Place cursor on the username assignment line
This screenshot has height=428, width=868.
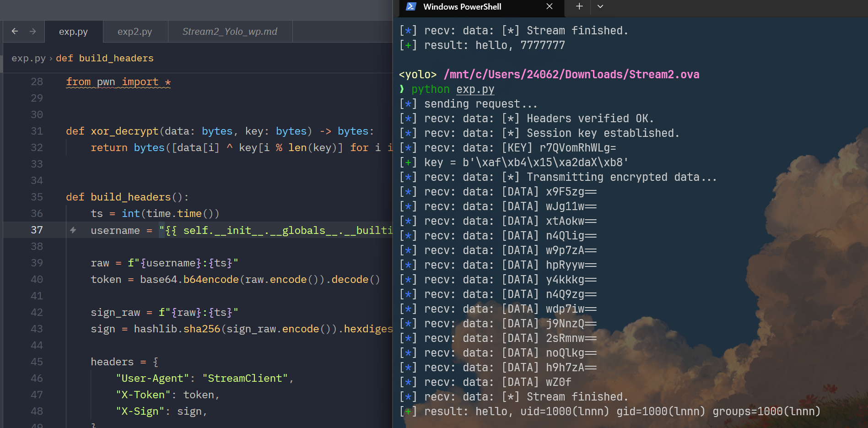click(x=229, y=230)
